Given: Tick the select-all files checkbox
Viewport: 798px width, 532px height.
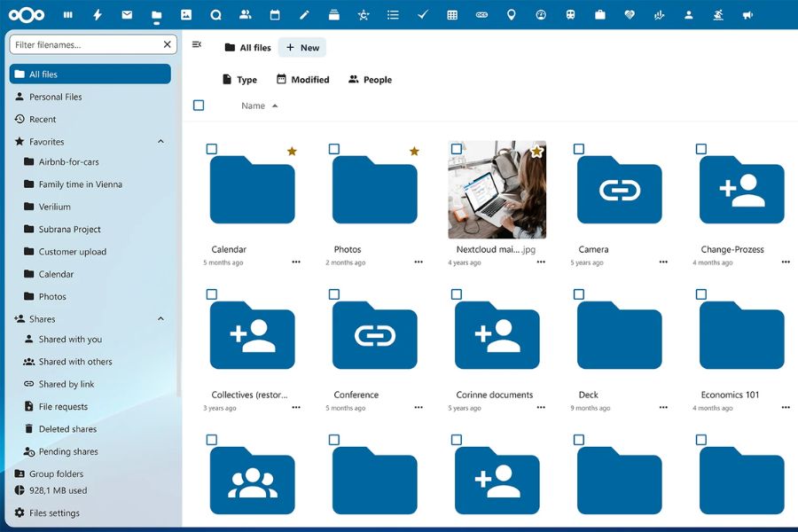Looking at the screenshot, I should [x=199, y=106].
